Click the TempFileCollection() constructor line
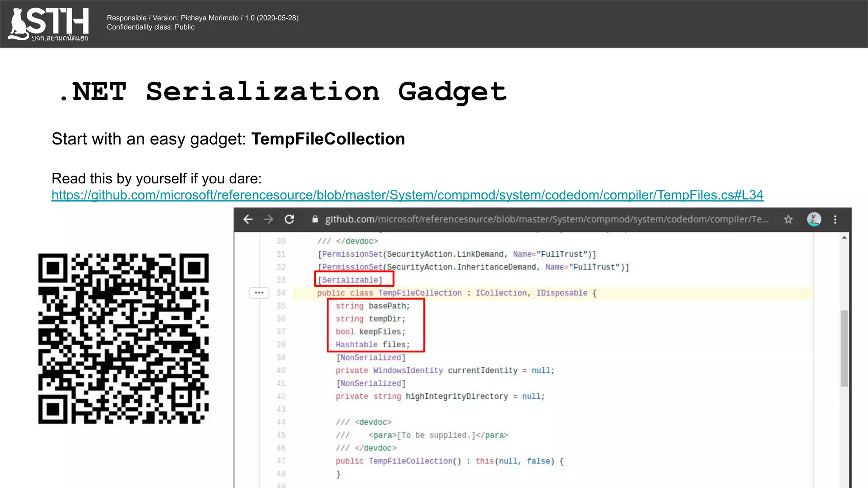868x488 pixels. click(x=450, y=461)
